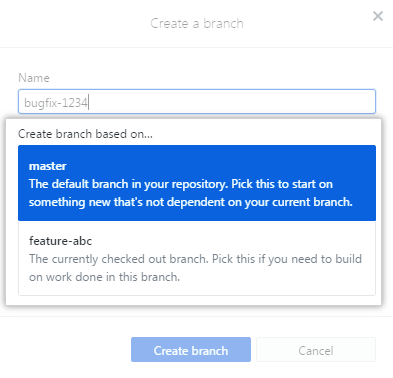
Task: Select master as the base branch
Action: [197, 183]
